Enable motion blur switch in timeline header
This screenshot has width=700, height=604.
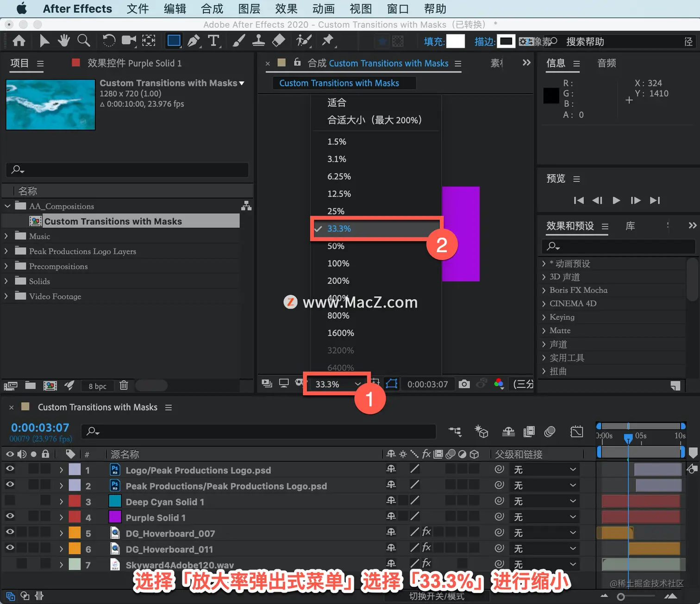point(550,431)
